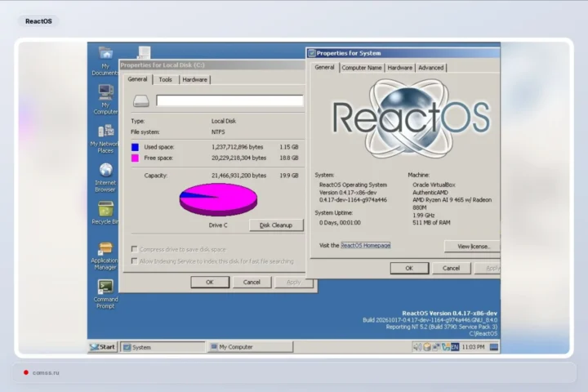Launch the Command Prompt desktop icon
Screen dimensions: 588x392
point(105,294)
